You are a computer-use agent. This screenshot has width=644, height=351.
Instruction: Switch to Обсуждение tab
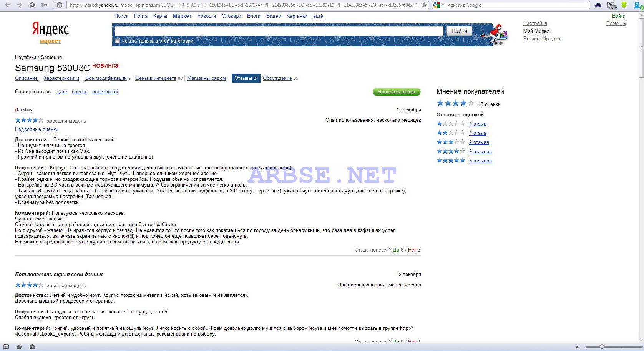point(277,78)
